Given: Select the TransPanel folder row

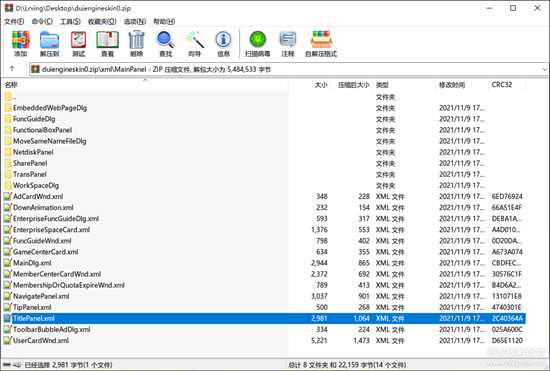Looking at the screenshot, I should coord(264,174).
